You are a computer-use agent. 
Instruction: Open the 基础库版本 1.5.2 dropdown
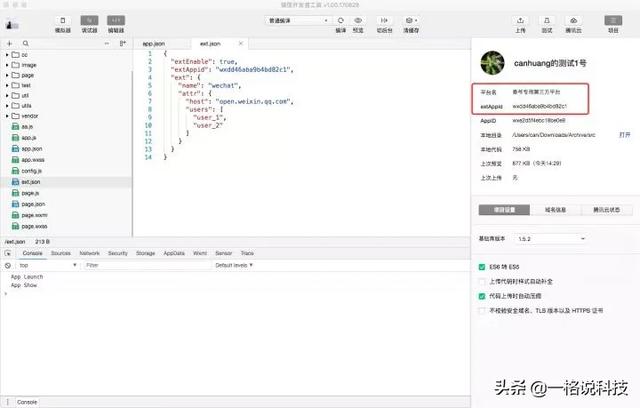click(549, 239)
